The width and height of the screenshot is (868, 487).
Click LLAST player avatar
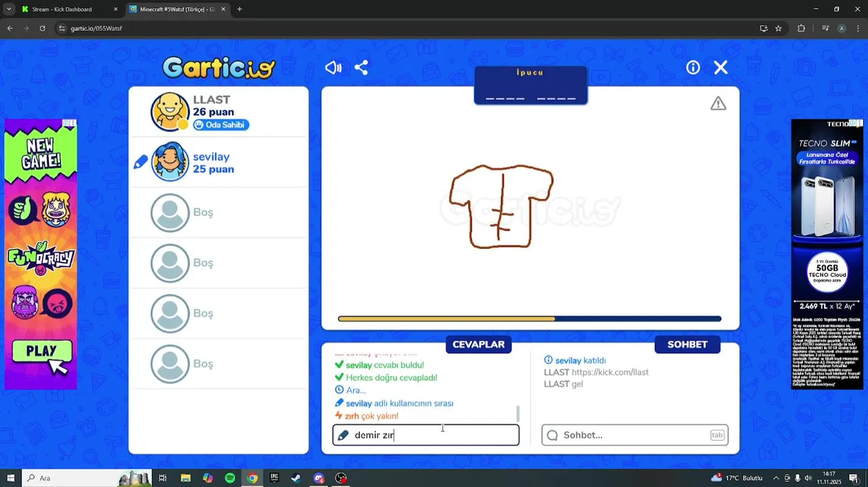170,112
